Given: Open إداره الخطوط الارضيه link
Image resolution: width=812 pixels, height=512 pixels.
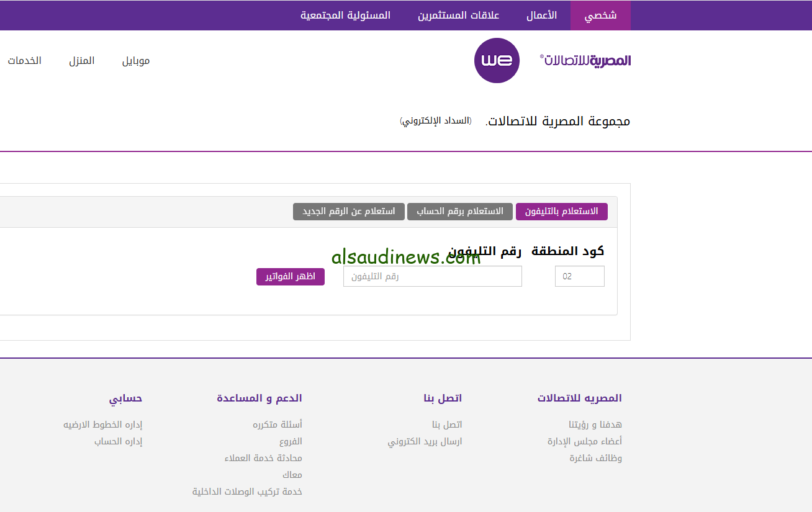Looking at the screenshot, I should pos(103,424).
